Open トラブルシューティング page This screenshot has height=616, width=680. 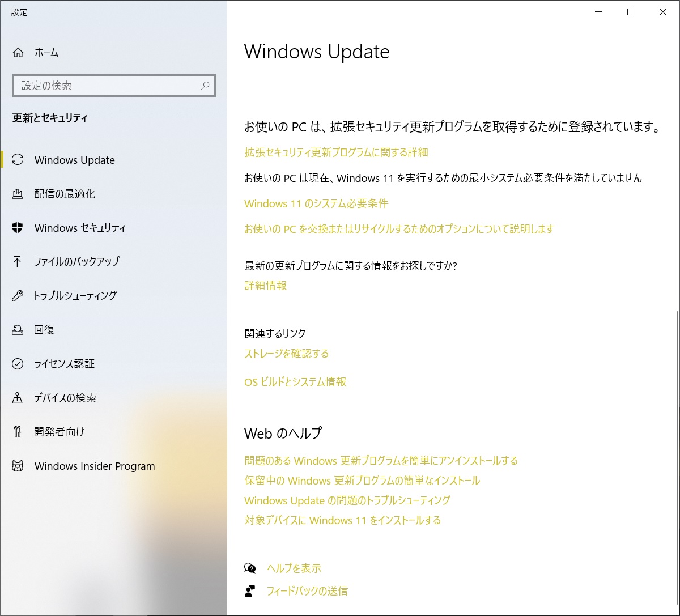[113, 296]
